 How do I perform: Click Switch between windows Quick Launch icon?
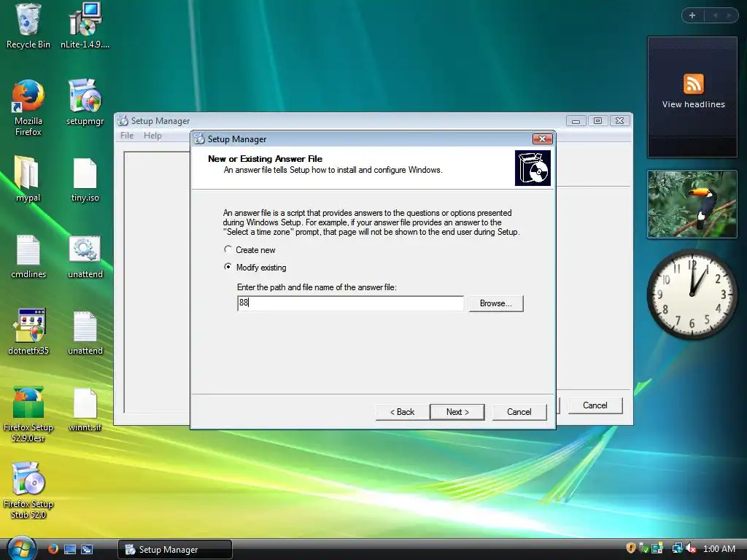pyautogui.click(x=87, y=549)
